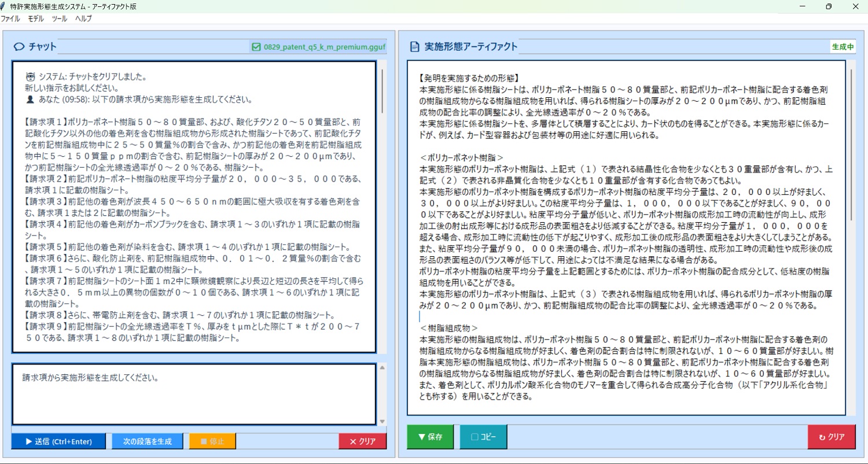Open the ヘルプ menu
Viewport: 868px width, 464px height.
point(83,19)
